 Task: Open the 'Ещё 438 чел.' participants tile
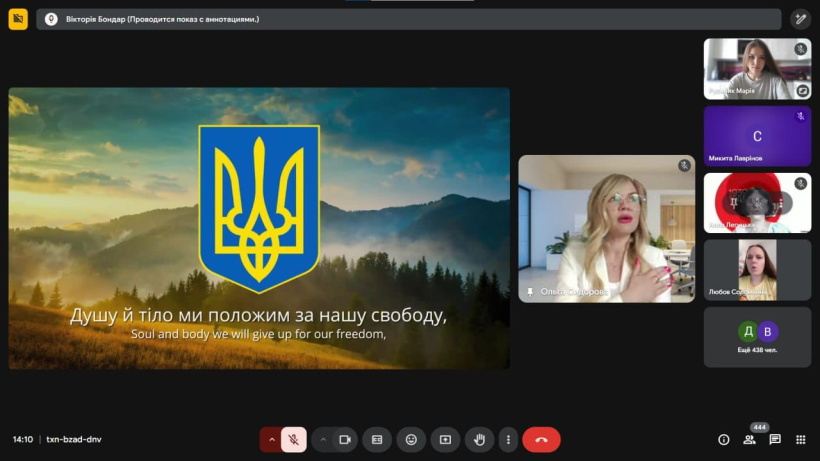tap(757, 337)
